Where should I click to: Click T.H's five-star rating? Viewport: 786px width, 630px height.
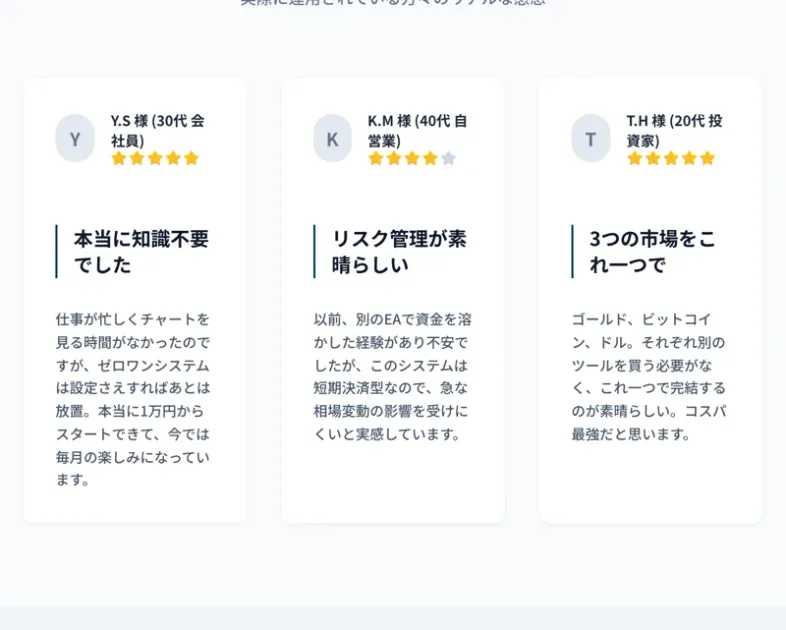click(671, 158)
